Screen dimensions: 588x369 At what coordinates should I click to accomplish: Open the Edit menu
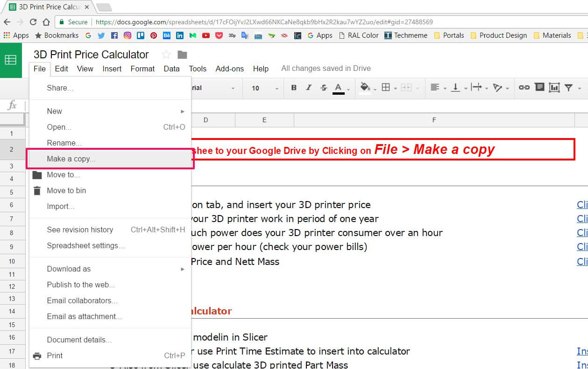point(61,69)
